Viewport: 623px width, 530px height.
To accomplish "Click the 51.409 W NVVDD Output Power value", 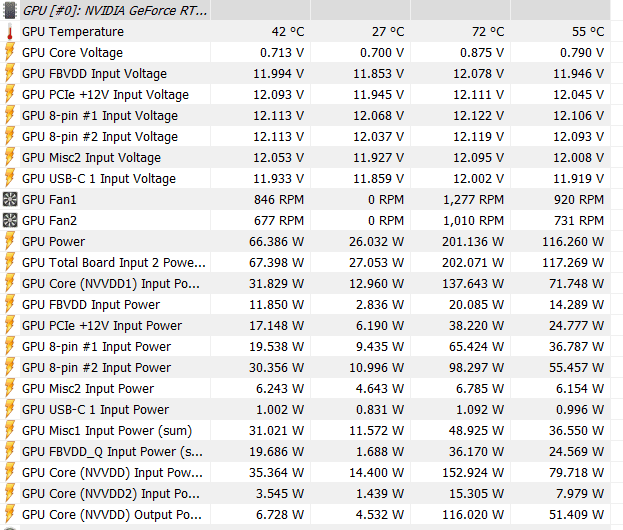I will (x=577, y=515).
